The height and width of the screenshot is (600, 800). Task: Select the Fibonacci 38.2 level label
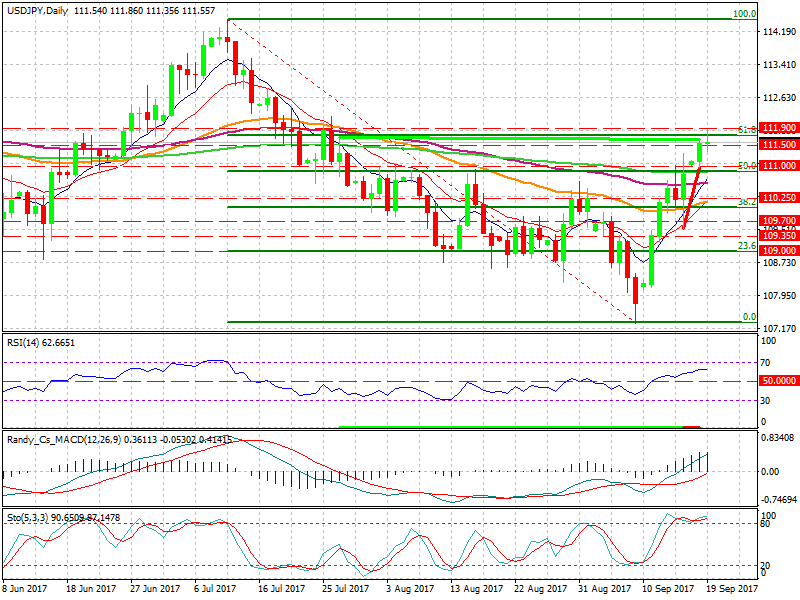tap(745, 202)
